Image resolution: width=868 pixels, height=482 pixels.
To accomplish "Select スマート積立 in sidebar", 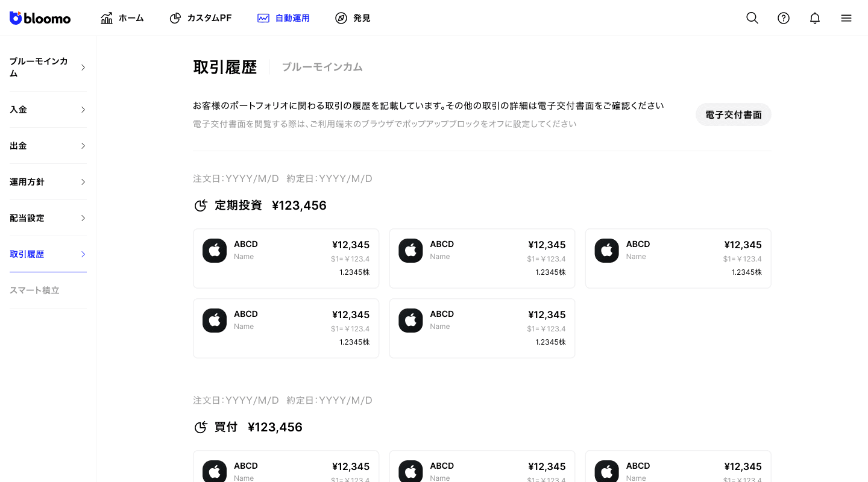I will (x=48, y=290).
